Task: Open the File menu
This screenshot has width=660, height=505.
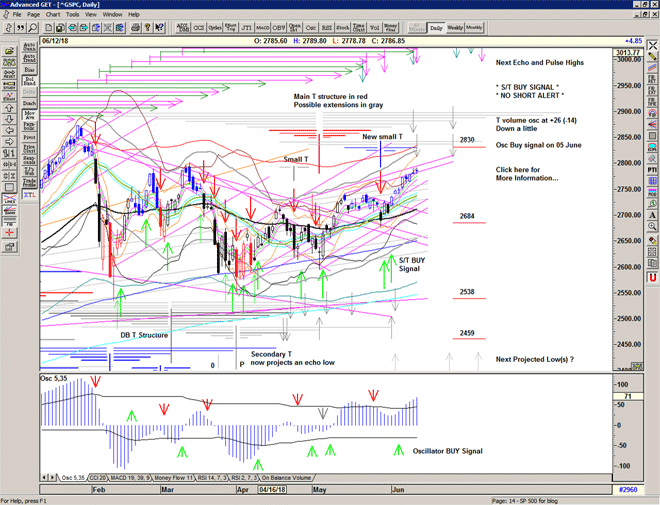Action: tap(16, 15)
